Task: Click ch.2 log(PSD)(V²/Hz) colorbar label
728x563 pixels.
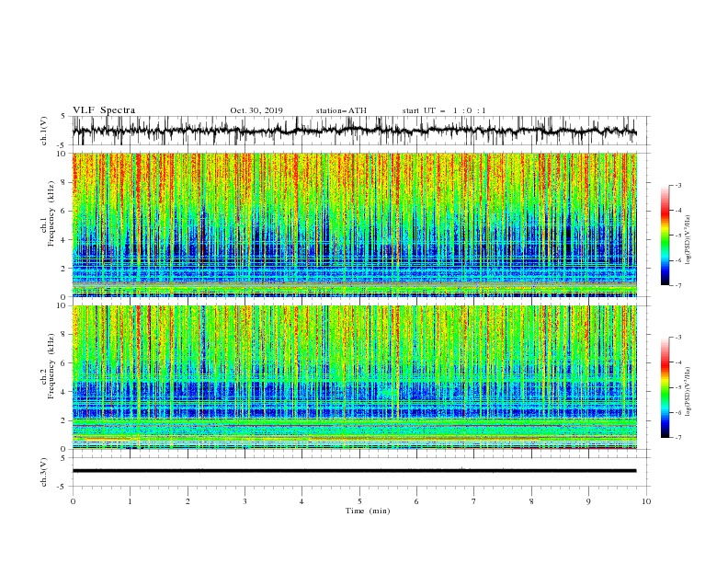Action: [x=688, y=392]
